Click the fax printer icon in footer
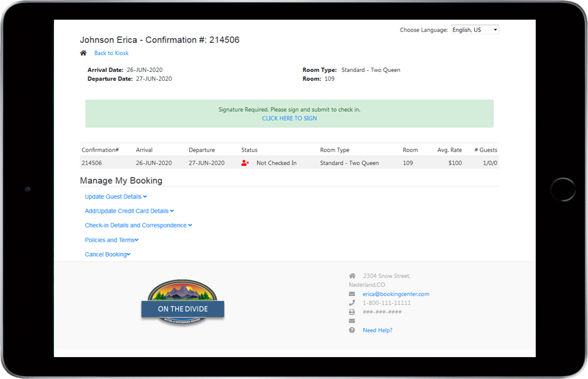This screenshot has height=379, width=588. click(x=352, y=312)
